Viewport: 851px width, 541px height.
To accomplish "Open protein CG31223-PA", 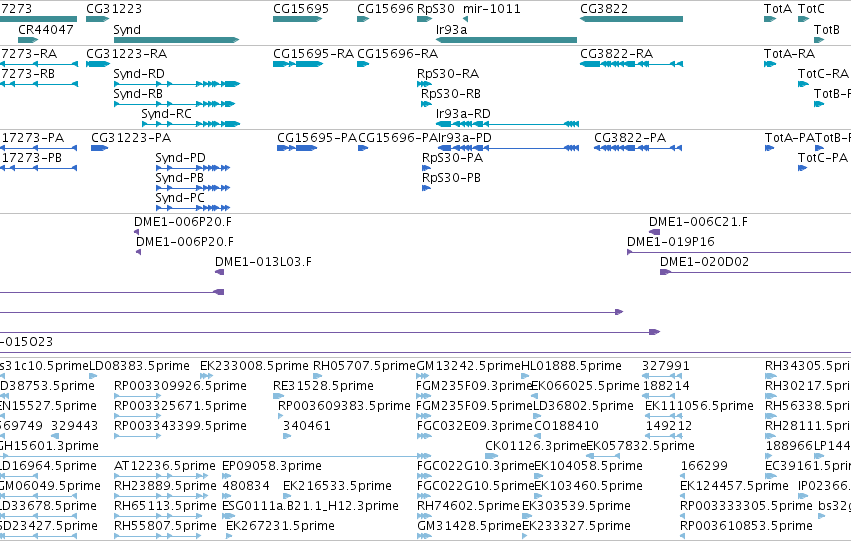I will click(x=131, y=138).
